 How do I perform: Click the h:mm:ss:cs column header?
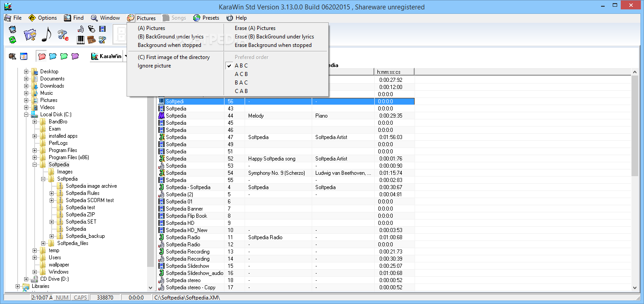(x=394, y=72)
